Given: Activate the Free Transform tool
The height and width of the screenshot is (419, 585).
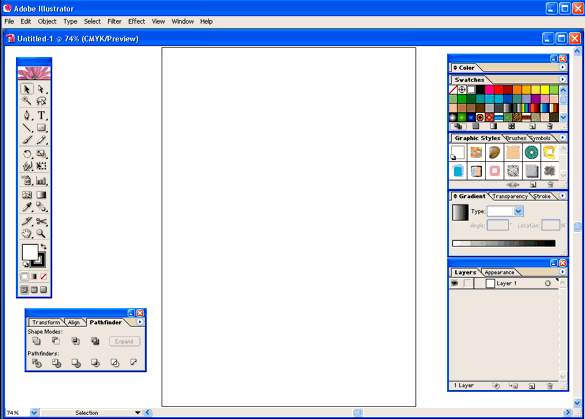Looking at the screenshot, I should click(x=41, y=166).
